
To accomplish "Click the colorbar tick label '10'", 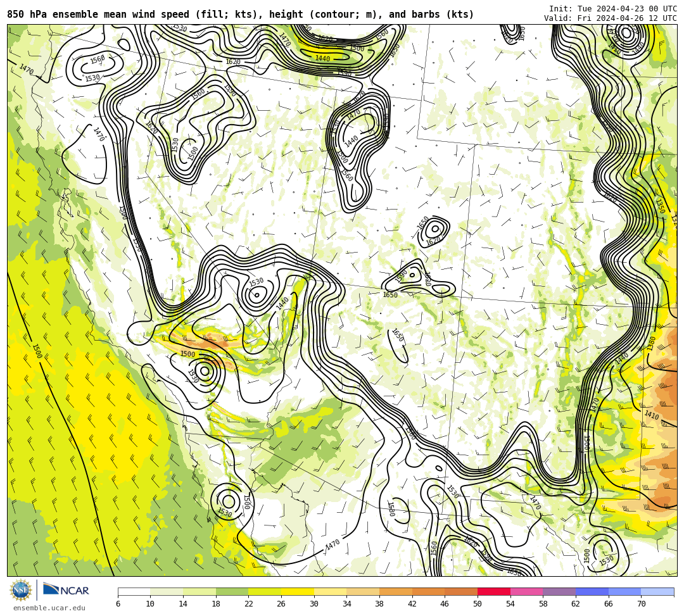I will coord(150,604).
